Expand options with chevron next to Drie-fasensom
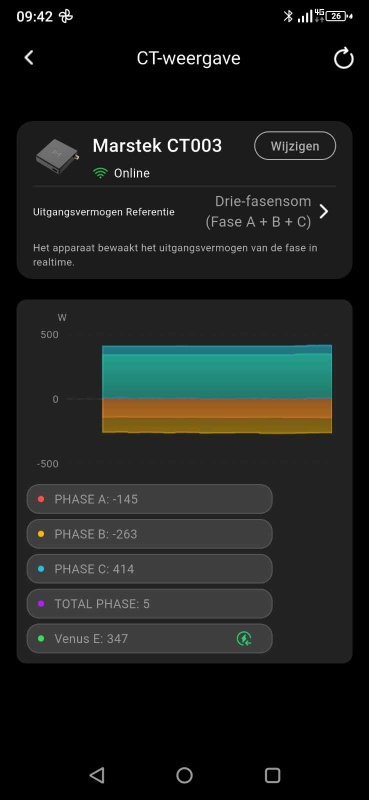This screenshot has width=369, height=800. (x=324, y=211)
